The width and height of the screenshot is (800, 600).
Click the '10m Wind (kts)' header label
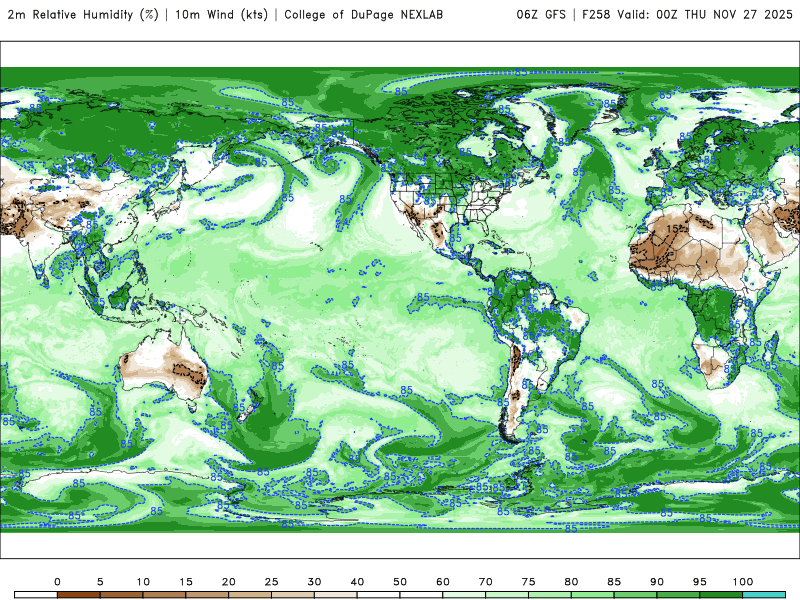pyautogui.click(x=221, y=14)
